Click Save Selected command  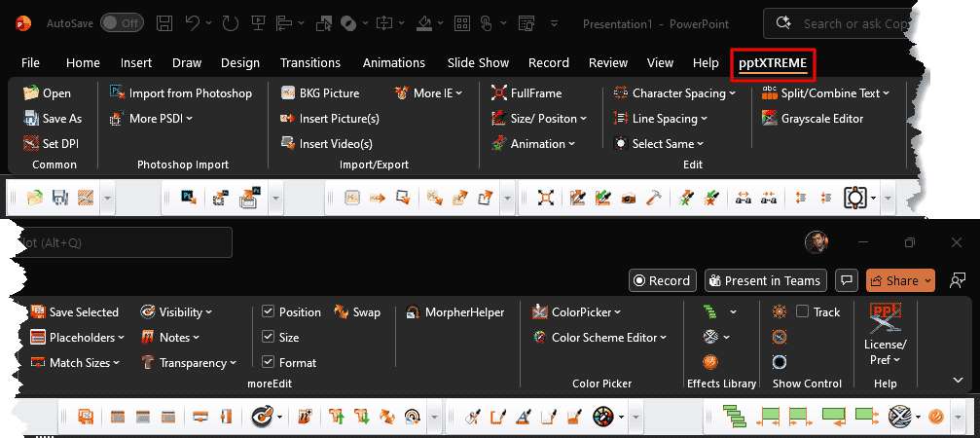(x=74, y=311)
